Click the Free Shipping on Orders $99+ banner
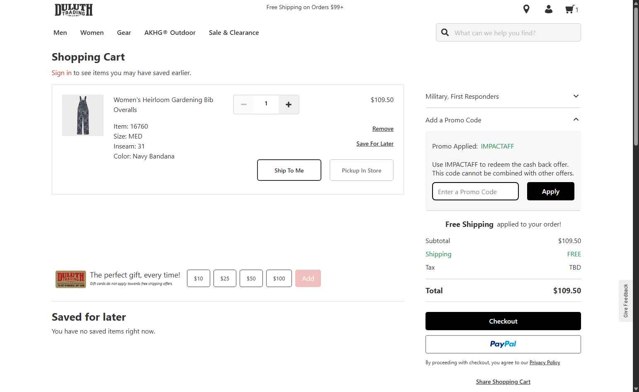Viewport: 639px width, 392px height. (x=304, y=7)
